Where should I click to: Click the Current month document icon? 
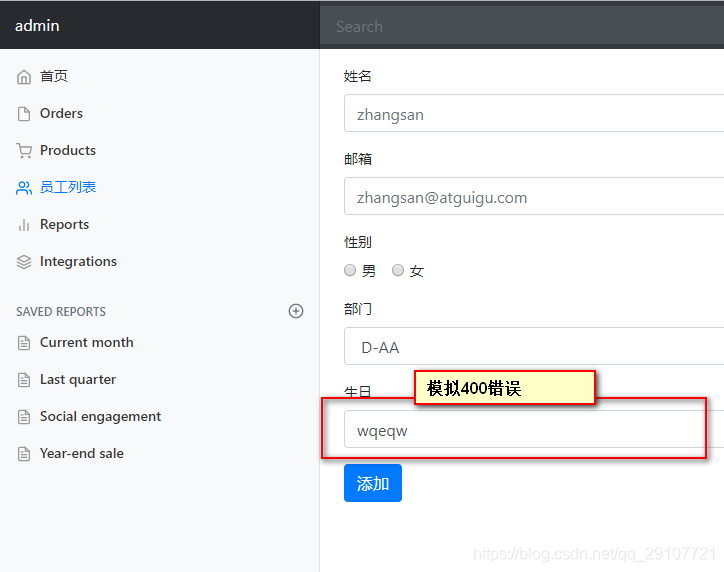[24, 343]
